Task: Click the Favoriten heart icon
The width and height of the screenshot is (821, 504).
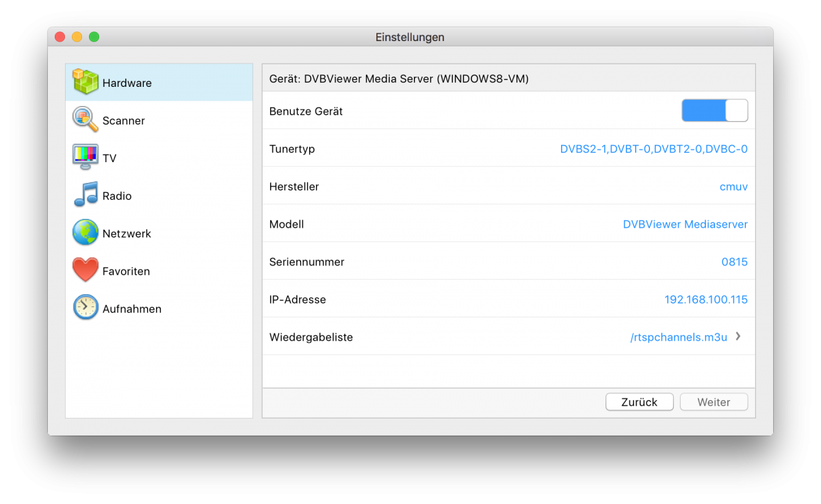Action: (x=86, y=270)
